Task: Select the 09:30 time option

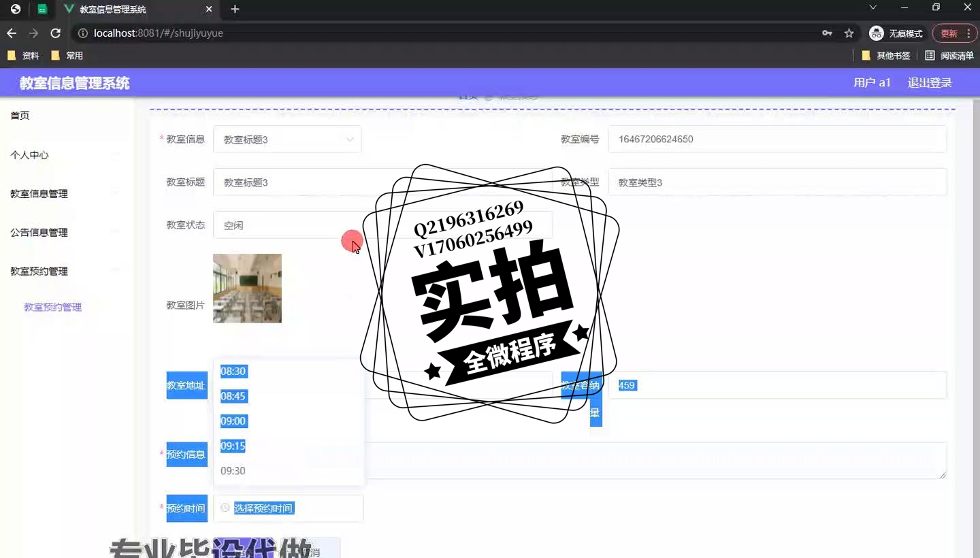Action: coord(289,471)
